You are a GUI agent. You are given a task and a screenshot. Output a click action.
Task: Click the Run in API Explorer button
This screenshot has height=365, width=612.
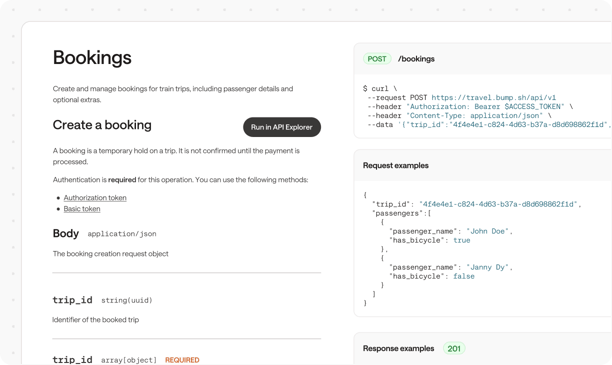[x=282, y=127]
